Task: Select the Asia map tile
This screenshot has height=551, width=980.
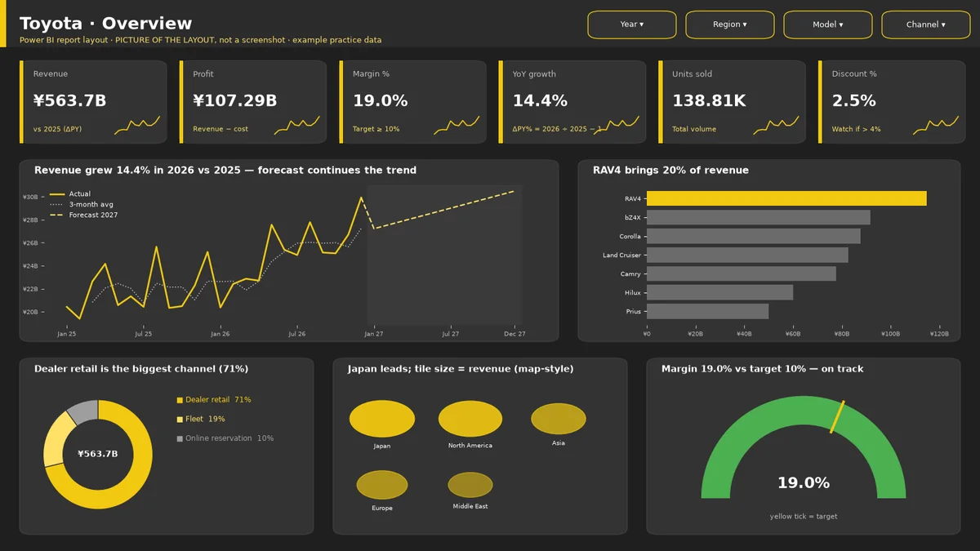Action: pos(559,419)
